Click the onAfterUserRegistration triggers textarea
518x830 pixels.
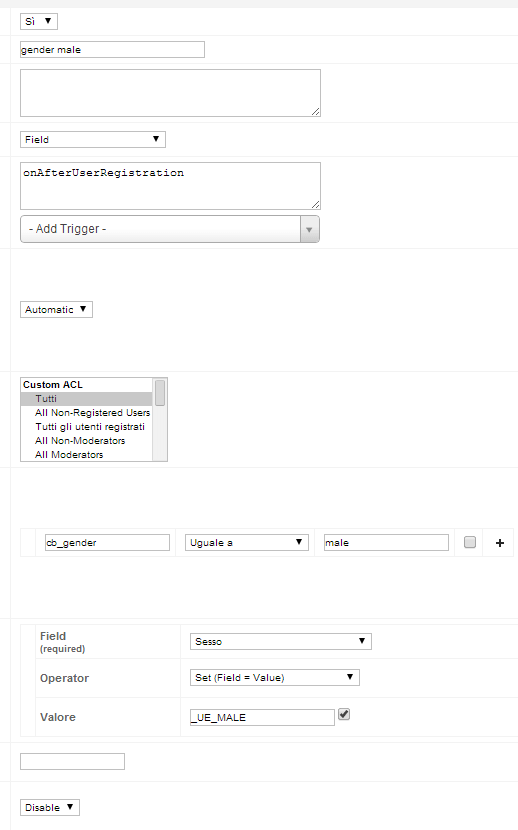click(170, 186)
